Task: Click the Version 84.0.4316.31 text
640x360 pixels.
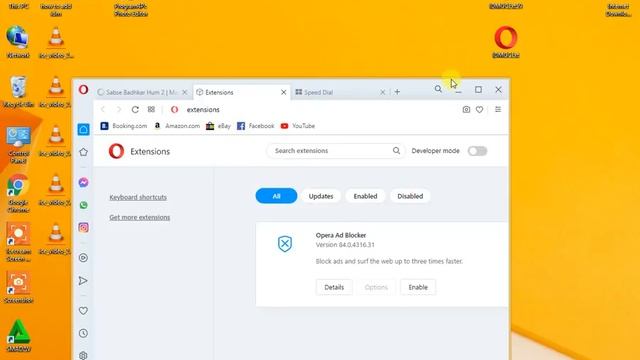Action: click(345, 245)
